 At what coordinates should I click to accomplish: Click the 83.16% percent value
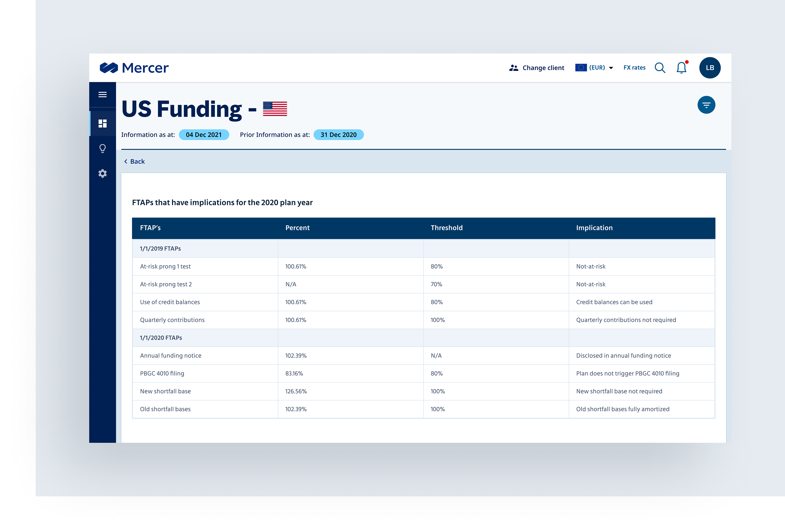pyautogui.click(x=294, y=373)
